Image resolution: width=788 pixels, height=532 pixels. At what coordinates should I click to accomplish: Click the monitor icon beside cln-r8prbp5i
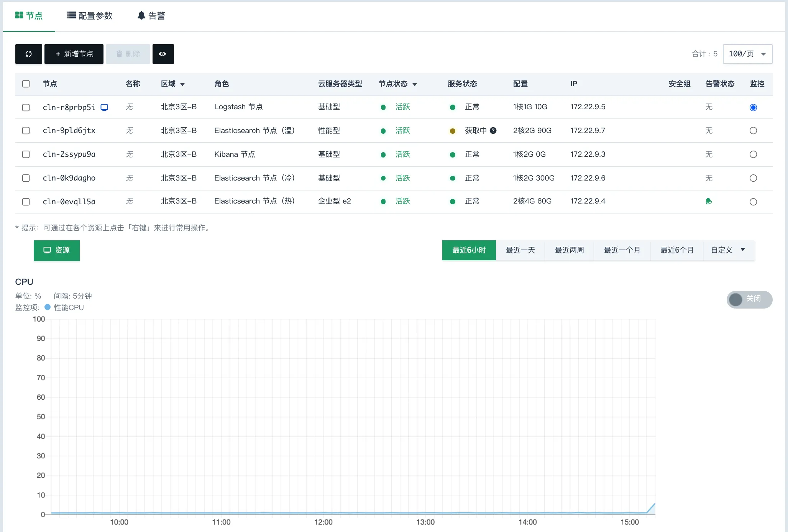(x=104, y=107)
